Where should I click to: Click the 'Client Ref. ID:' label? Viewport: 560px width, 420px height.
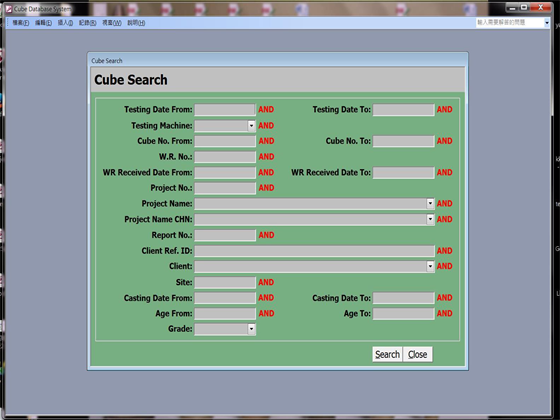pyautogui.click(x=167, y=251)
